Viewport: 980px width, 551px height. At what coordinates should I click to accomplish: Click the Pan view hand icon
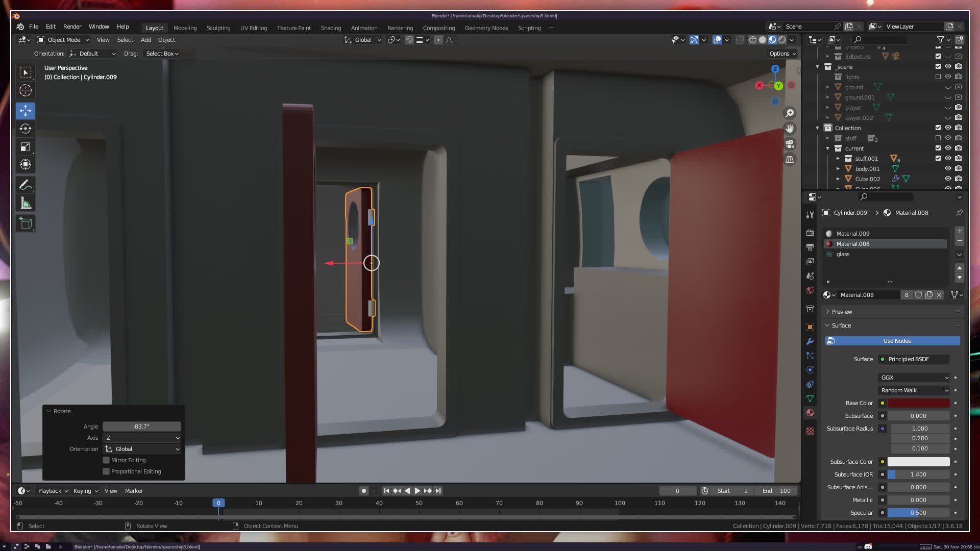pos(790,129)
